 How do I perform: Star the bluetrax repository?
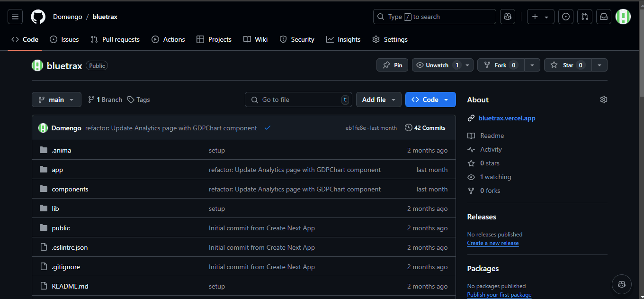point(568,65)
